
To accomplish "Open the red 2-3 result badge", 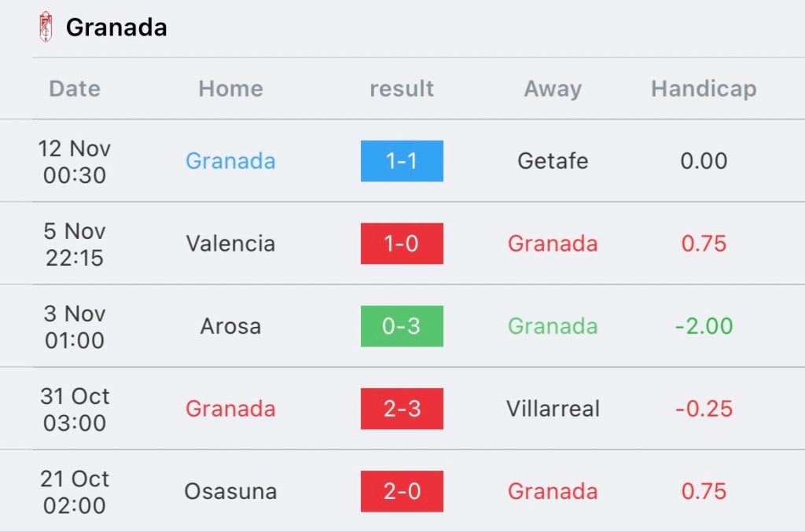I will tap(402, 409).
